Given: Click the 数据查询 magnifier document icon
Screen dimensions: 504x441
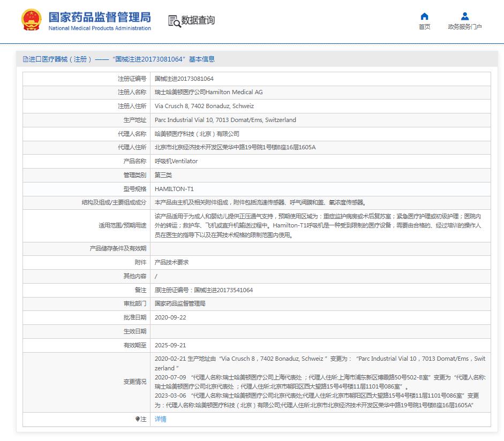Looking at the screenshot, I should [174, 21].
